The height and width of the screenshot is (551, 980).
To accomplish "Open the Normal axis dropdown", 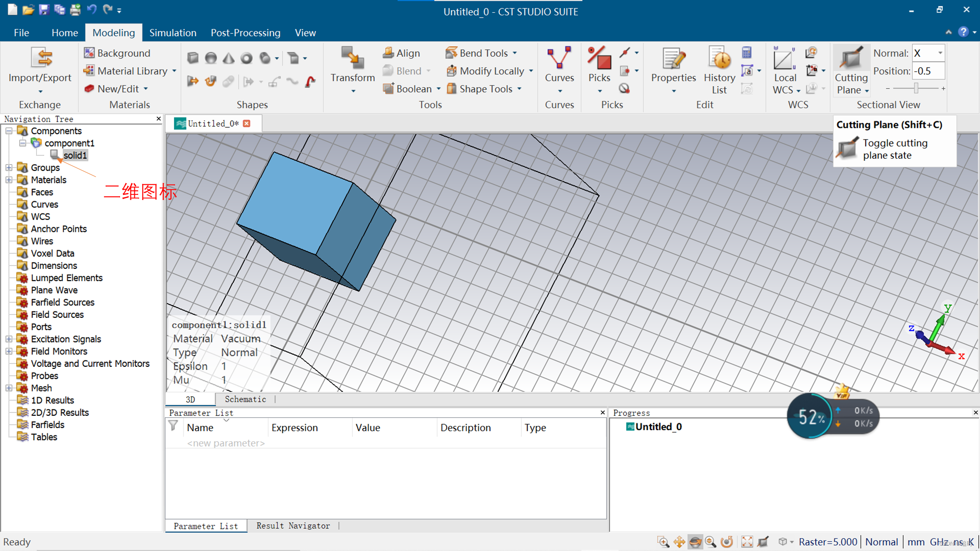I will [x=940, y=53].
